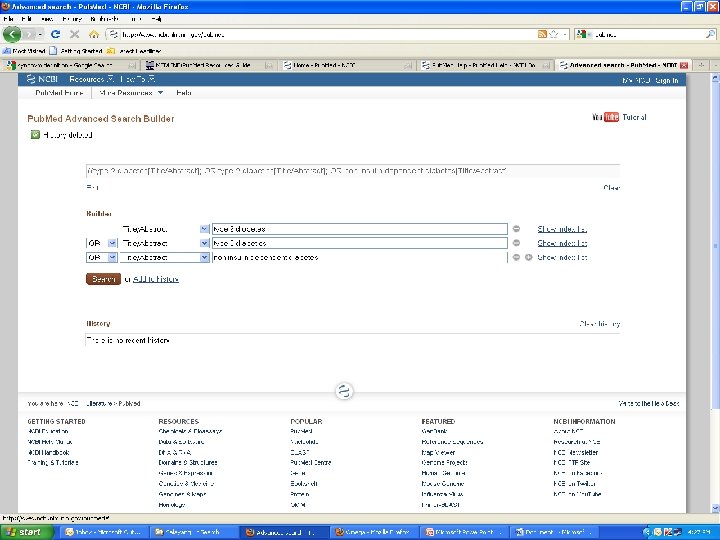Remove the third builder row with minus icon
The width and height of the screenshot is (720, 540).
point(516,257)
